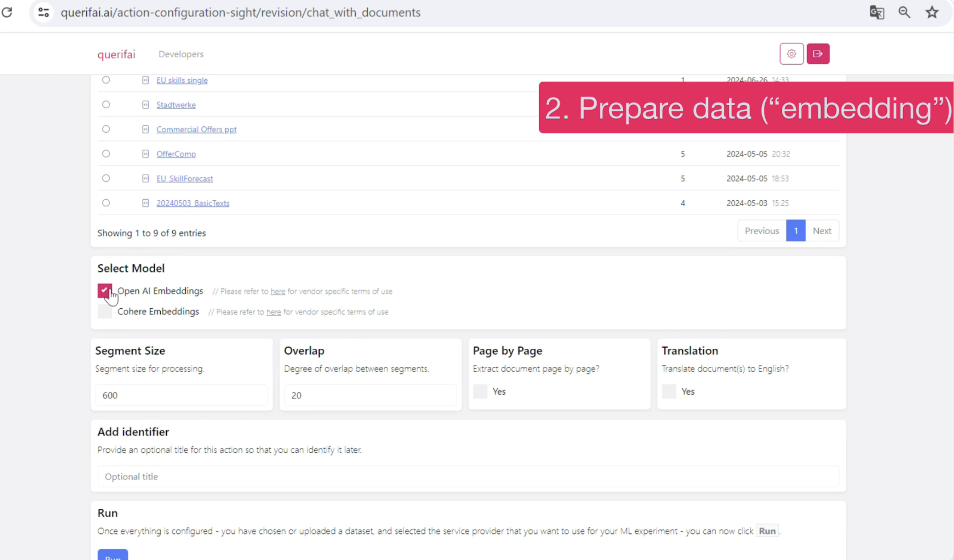Select the EU_SkillForecast radio button
954x560 pixels.
tap(106, 178)
